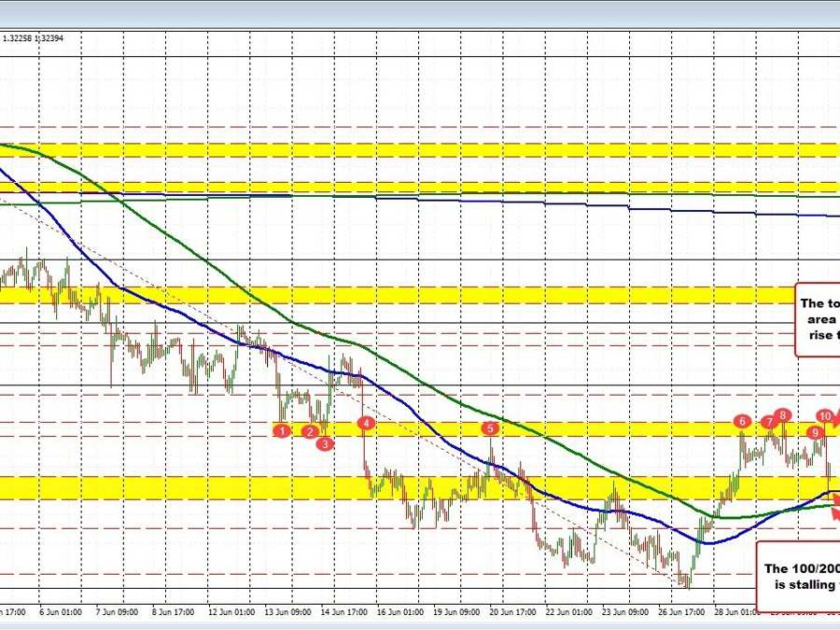Screen dimensions: 840x630
Task: Click the red marker numbered 3
Action: point(324,444)
